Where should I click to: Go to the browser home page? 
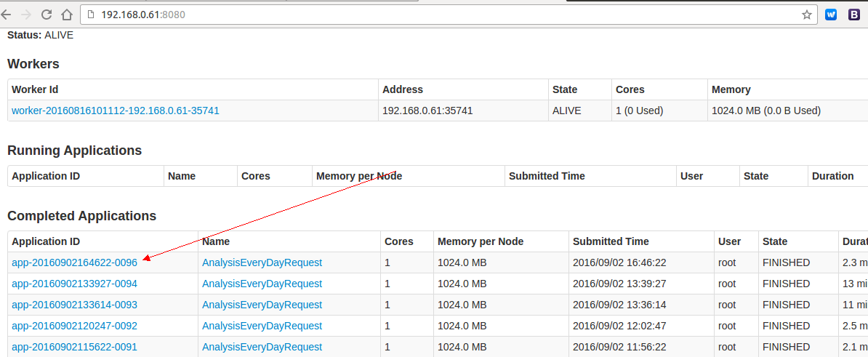click(66, 15)
